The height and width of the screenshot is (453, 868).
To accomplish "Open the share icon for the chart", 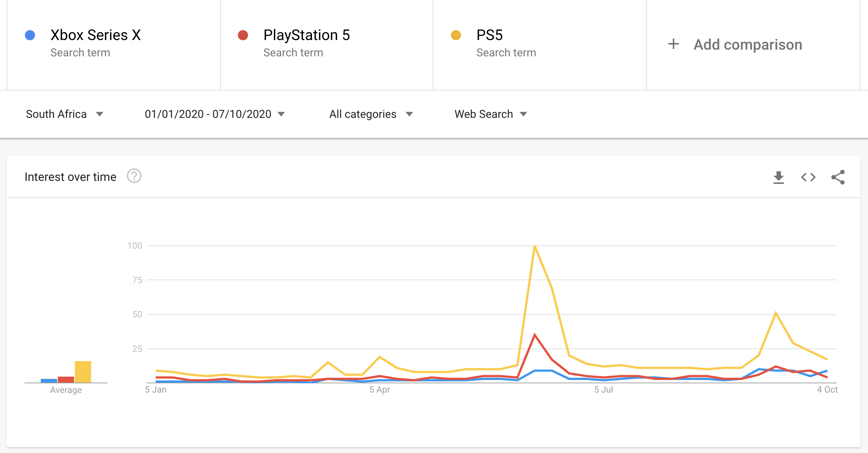I will pos(838,177).
